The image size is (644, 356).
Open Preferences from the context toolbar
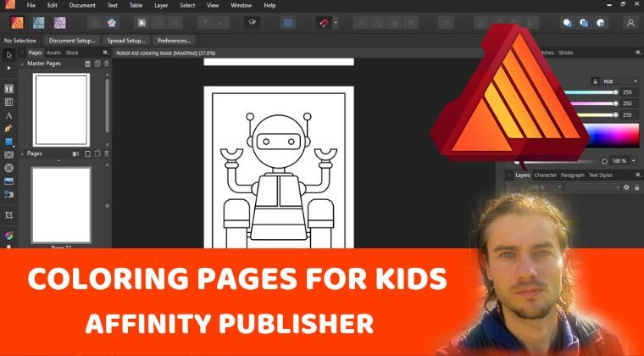pos(174,40)
